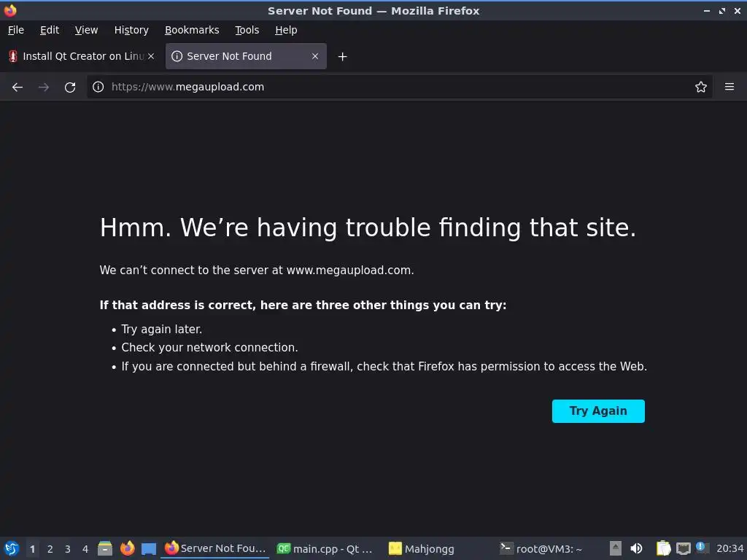
Task: Maximize or restore the Firefox window
Action: tap(722, 10)
